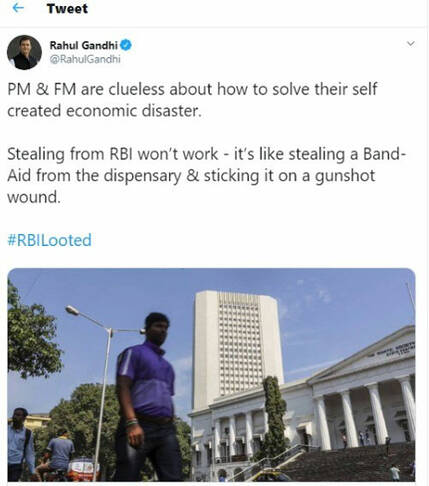Image resolution: width=429 pixels, height=486 pixels.
Task: Click the blue verified badge
Action: [126, 45]
